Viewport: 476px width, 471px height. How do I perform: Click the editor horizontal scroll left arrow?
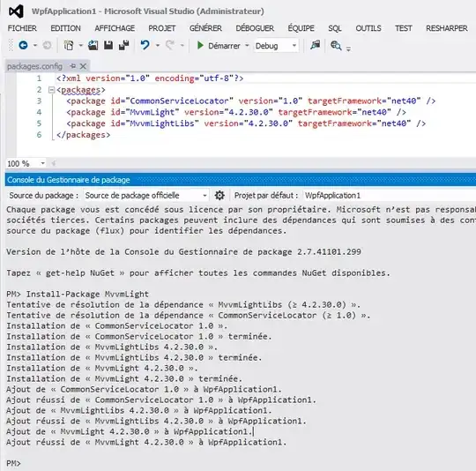[54, 163]
